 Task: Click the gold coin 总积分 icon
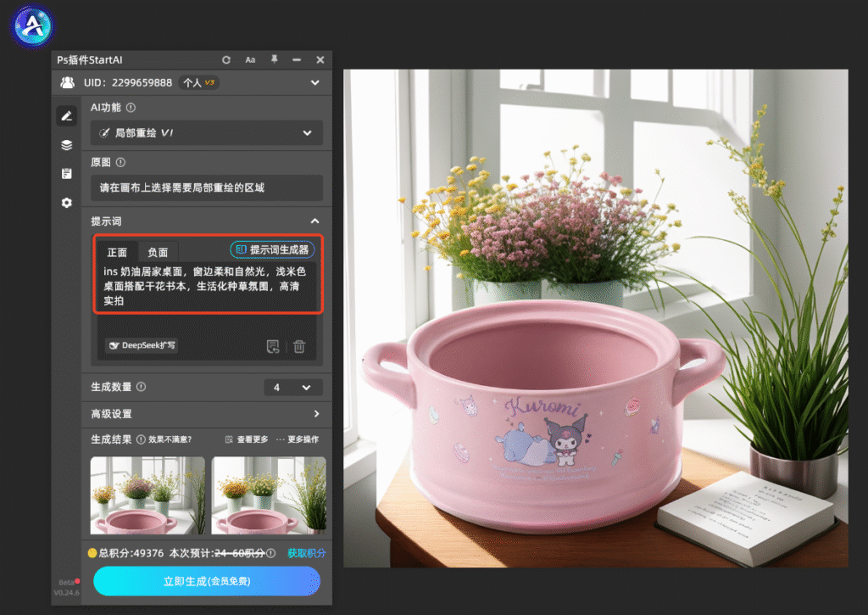pos(92,553)
